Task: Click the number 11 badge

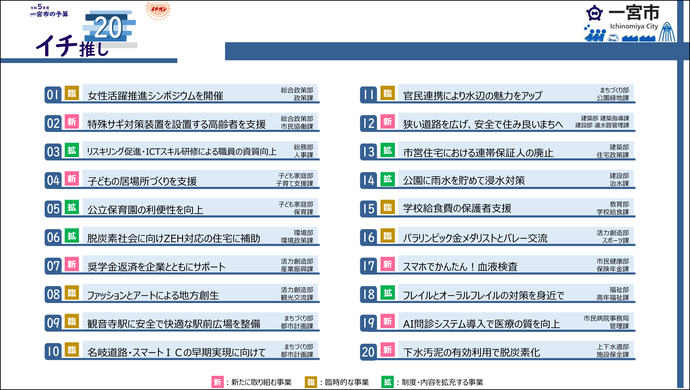Action: click(x=368, y=95)
